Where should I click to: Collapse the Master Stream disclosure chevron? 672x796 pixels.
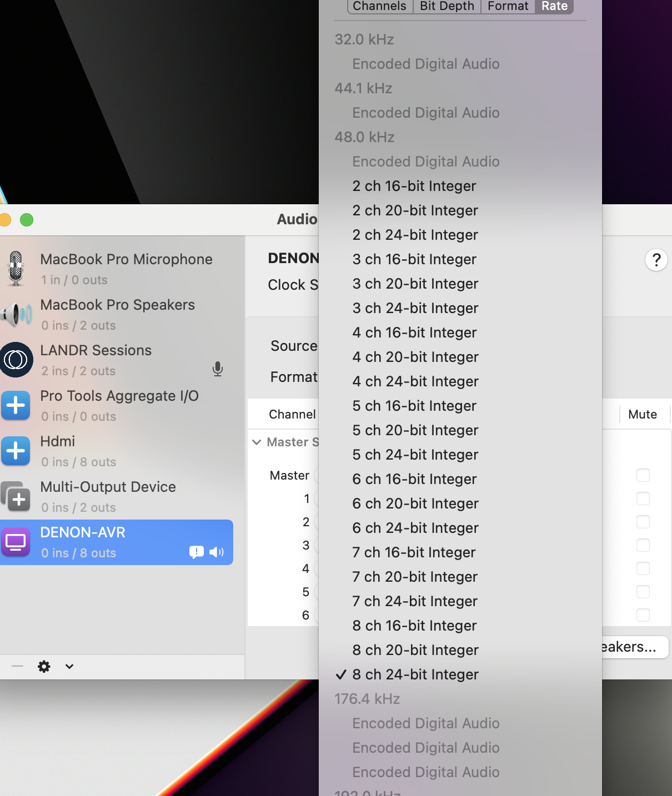[x=257, y=442]
